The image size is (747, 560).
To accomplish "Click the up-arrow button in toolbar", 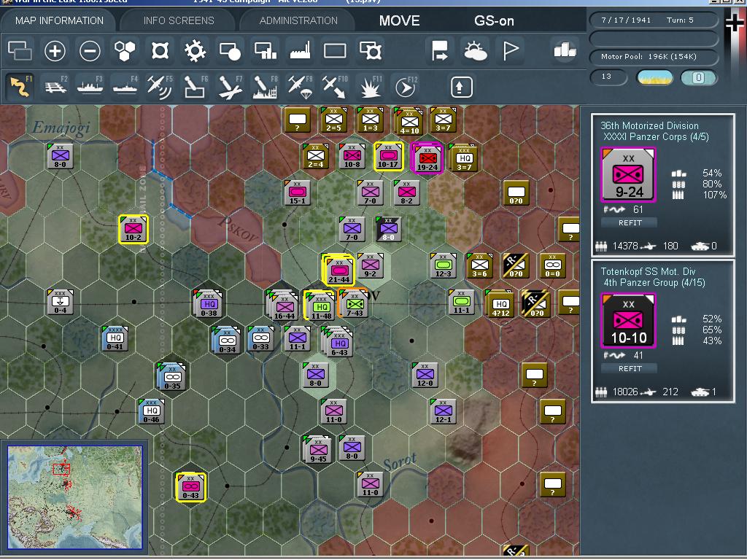I will 461,87.
